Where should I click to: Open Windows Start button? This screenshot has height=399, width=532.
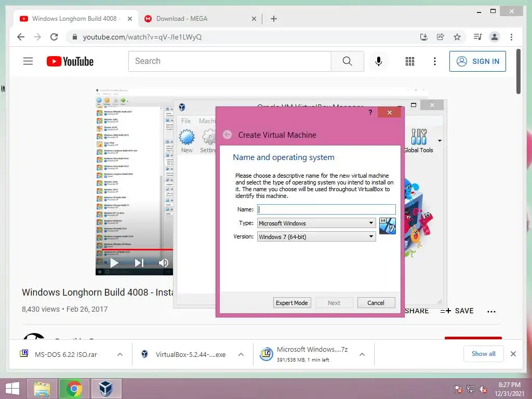pyautogui.click(x=12, y=389)
